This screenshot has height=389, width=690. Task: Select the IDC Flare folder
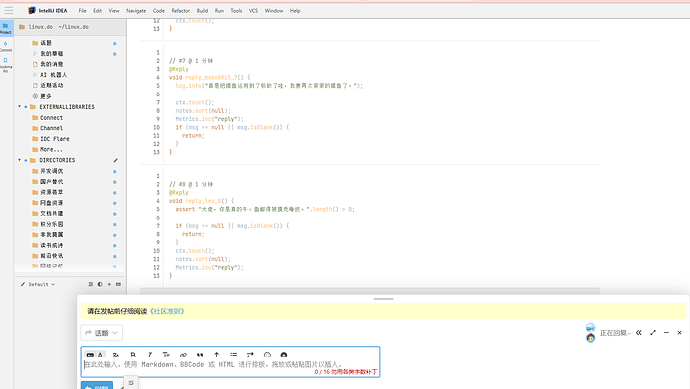(x=55, y=139)
